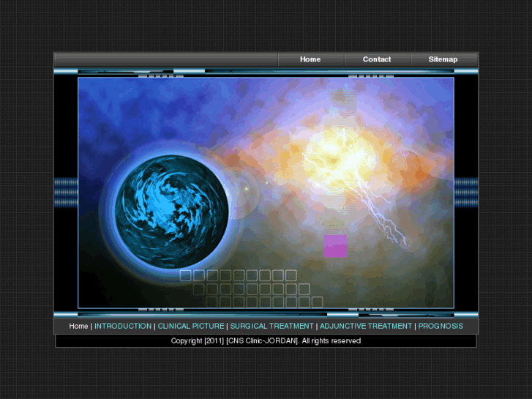Go to the INTRODUCTION page
The width and height of the screenshot is (532, 399).
click(x=123, y=326)
